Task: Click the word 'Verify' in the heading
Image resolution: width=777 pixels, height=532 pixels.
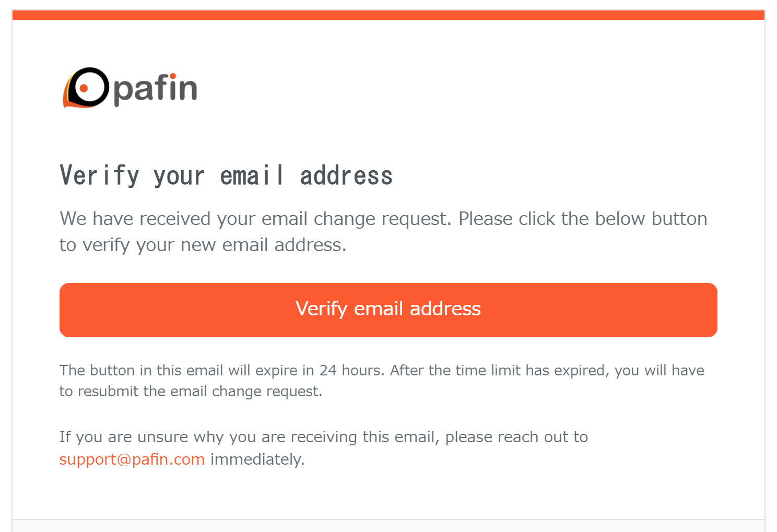Action: tap(99, 175)
